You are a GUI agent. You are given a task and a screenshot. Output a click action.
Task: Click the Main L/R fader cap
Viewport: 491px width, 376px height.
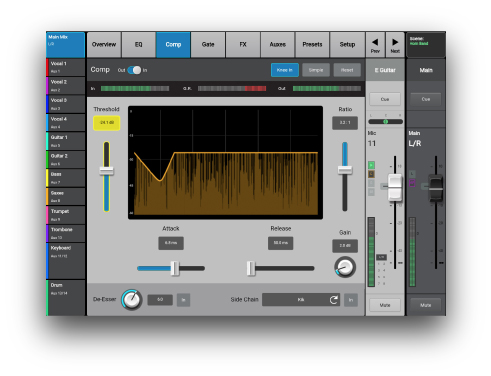pyautogui.click(x=436, y=188)
